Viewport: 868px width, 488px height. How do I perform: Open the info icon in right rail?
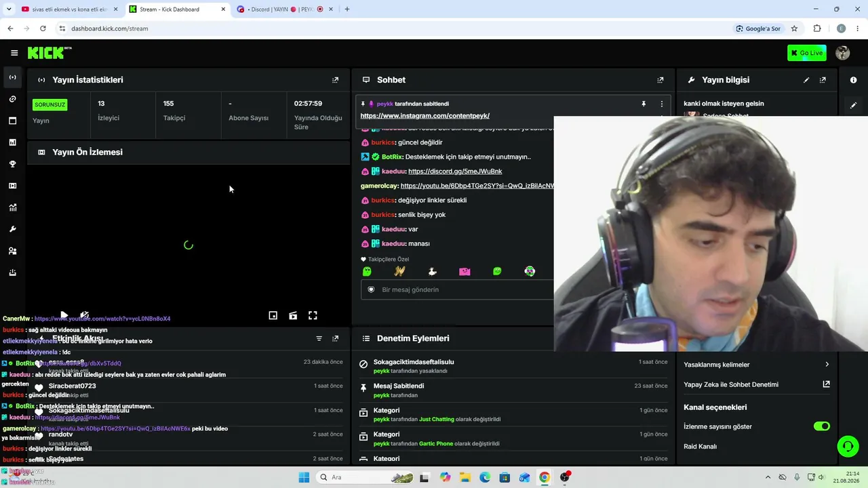click(853, 80)
